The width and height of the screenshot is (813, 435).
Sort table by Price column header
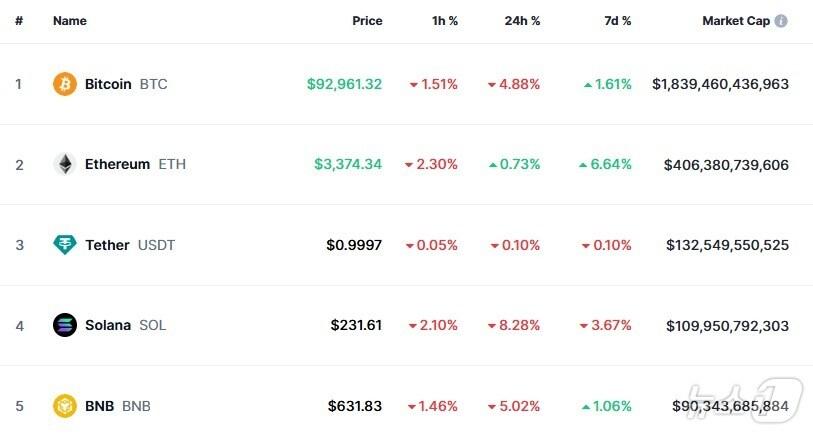[367, 21]
